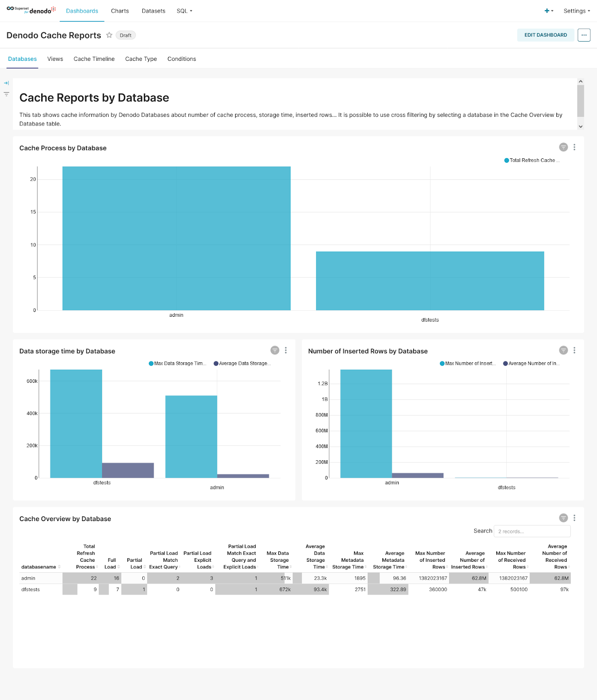597x700 pixels.
Task: Expand the filter bar with arrow icon
Action: point(7,83)
